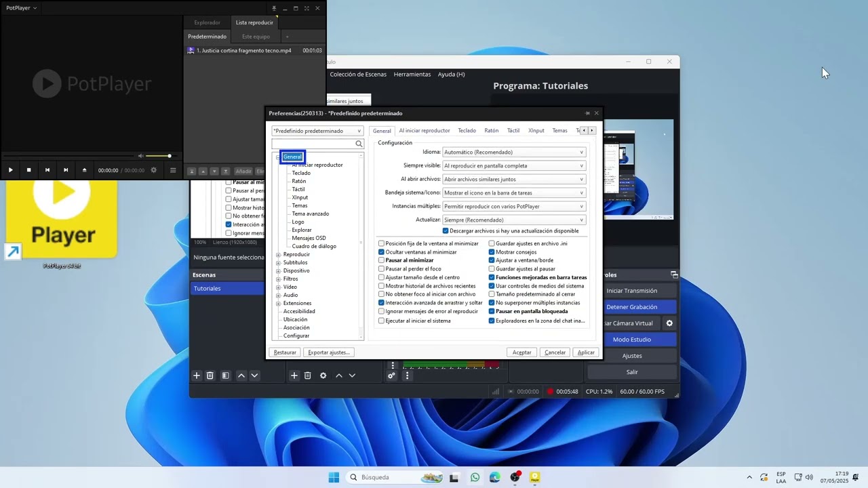Image resolution: width=868 pixels, height=488 pixels.
Task: Go to previous track in PotPlayer
Action: [x=47, y=170]
